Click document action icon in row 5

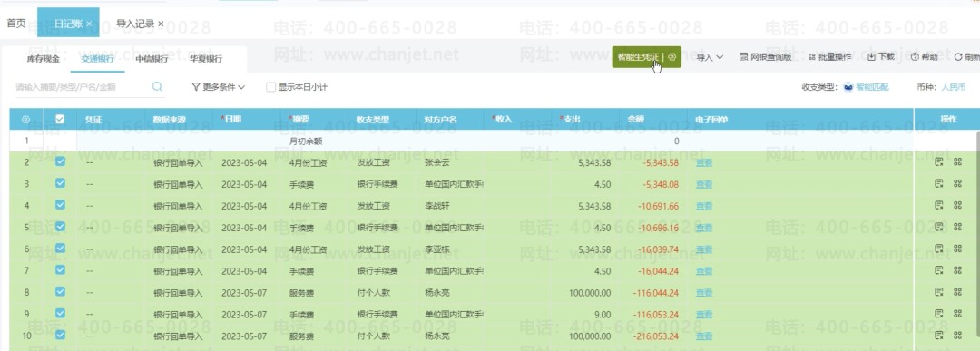coord(938,228)
